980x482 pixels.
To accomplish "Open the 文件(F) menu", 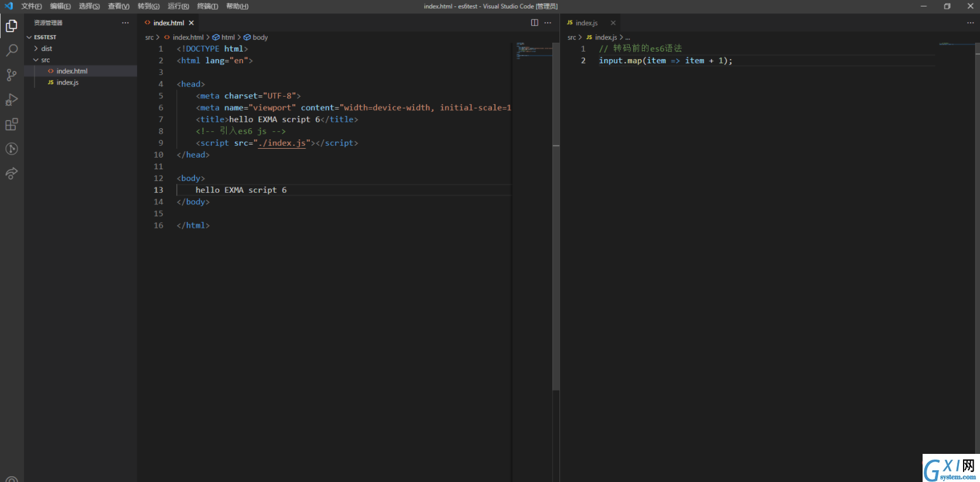I will (x=32, y=6).
